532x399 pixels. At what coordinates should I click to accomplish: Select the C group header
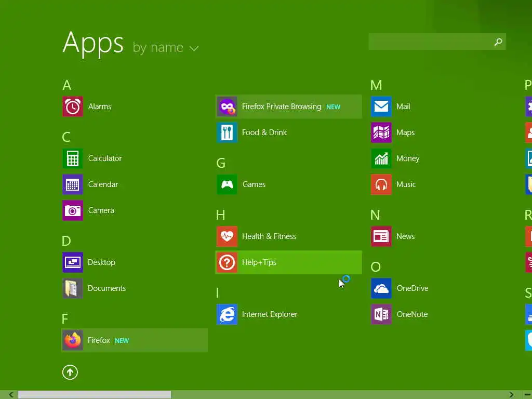[66, 137]
